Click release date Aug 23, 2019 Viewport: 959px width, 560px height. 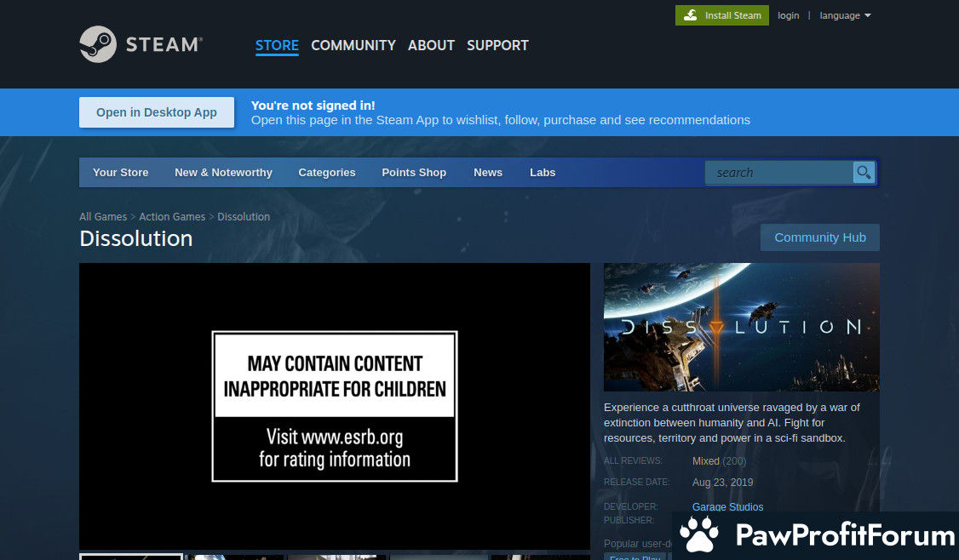[x=722, y=483]
